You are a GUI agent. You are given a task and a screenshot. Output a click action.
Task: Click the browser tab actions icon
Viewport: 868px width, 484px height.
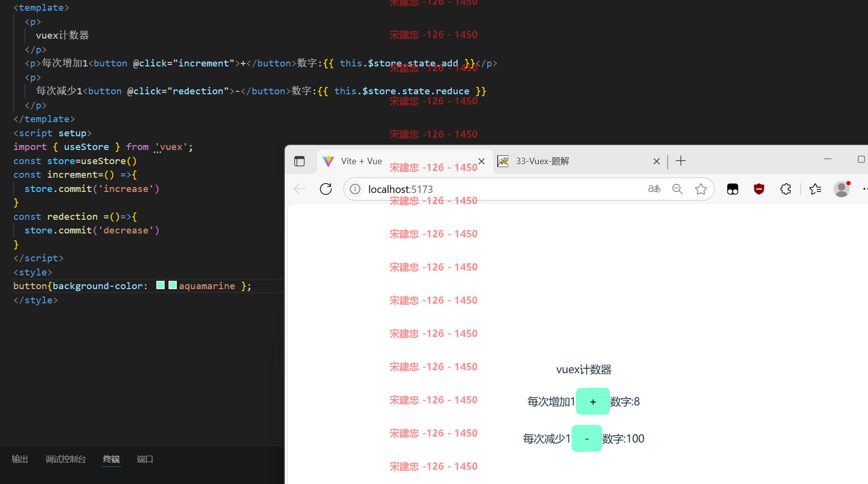[x=299, y=161]
